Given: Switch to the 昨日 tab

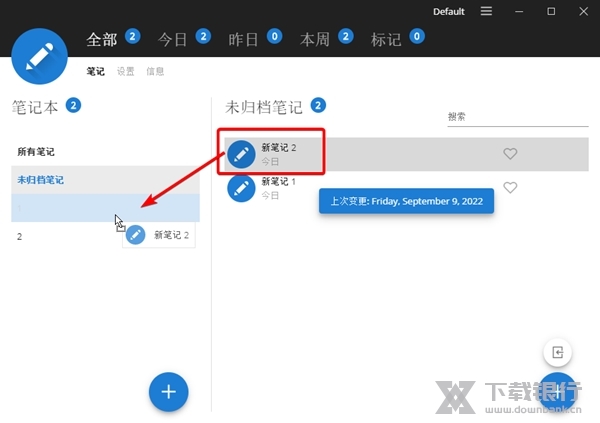Looking at the screenshot, I should [x=244, y=39].
